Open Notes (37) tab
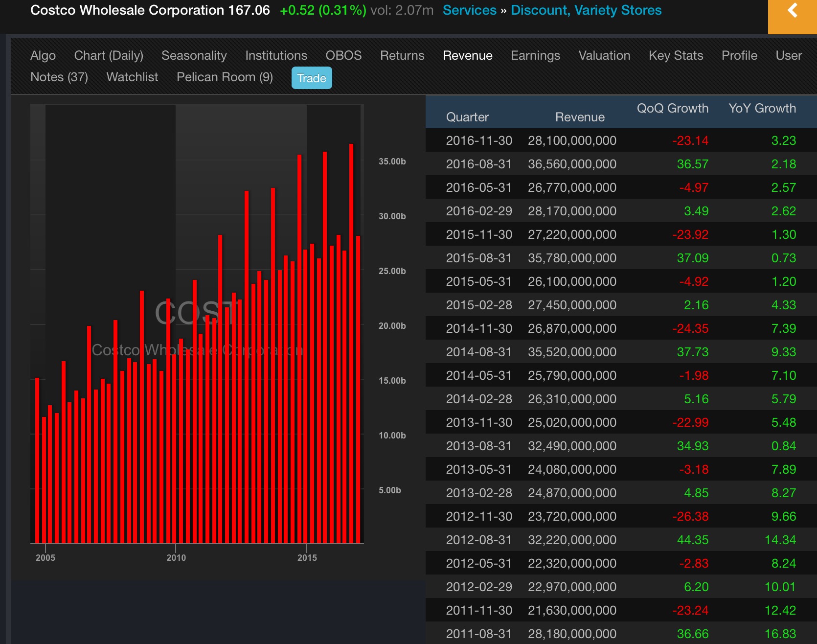Viewport: 817px width, 644px height. (x=59, y=77)
